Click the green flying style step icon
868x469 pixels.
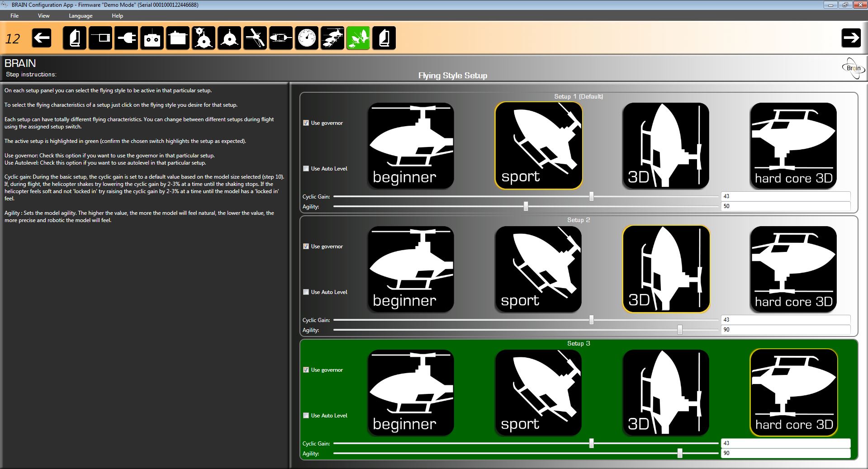click(358, 38)
